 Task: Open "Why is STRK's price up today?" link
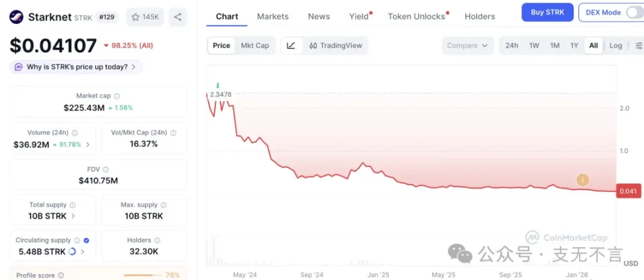coord(77,67)
